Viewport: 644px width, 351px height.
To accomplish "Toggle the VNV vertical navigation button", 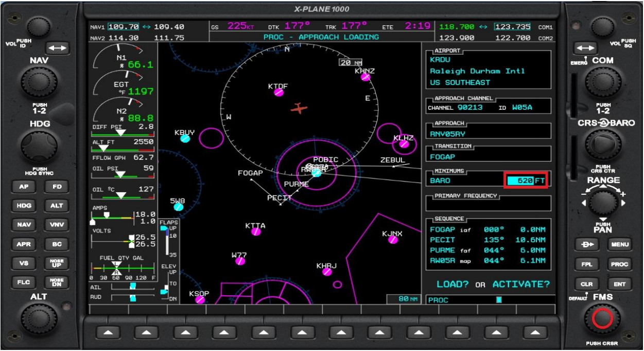I will click(57, 225).
